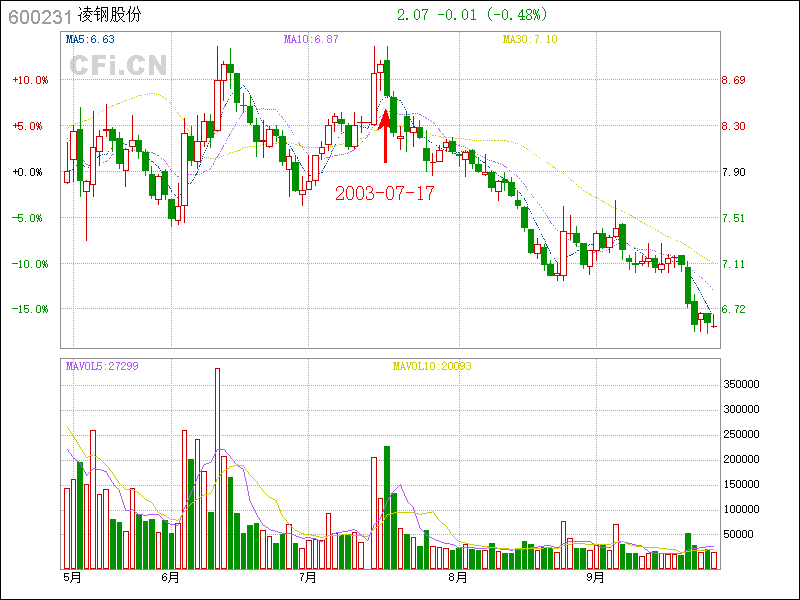Click the MAVOL10:20093 volume label
This screenshot has width=800, height=600.
pos(432,366)
